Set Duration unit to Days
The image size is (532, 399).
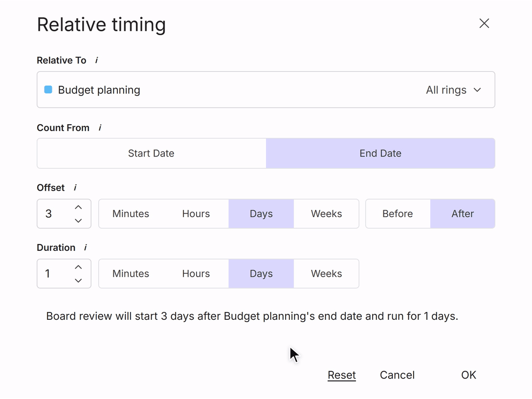tap(261, 274)
